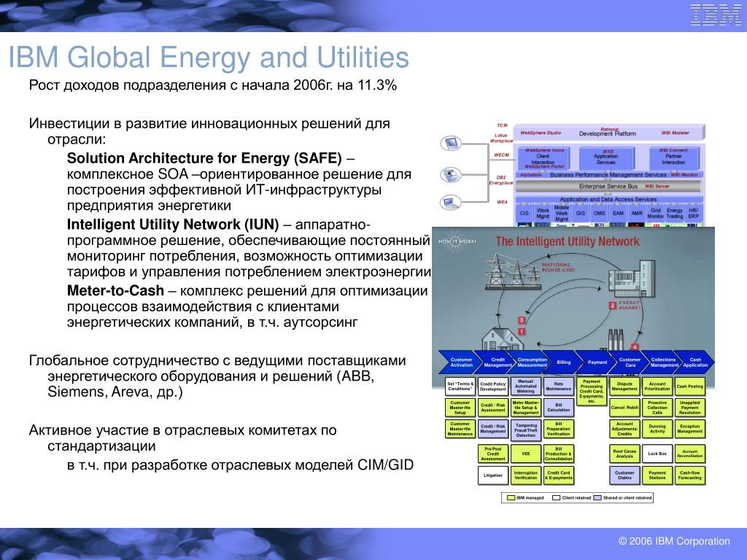Click the tablet device icon in the diagram
The height and width of the screenshot is (560, 747).
[x=451, y=143]
